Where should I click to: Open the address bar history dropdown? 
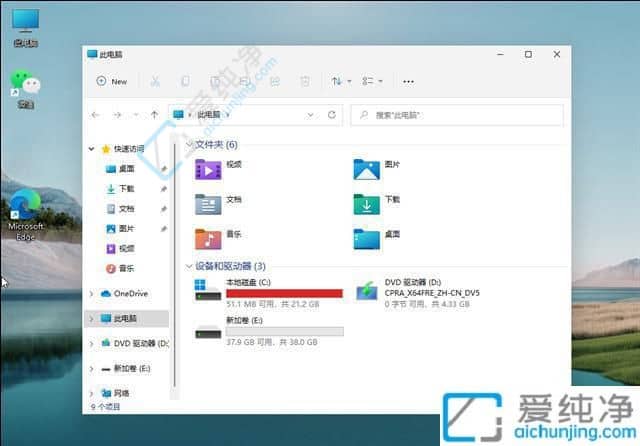coord(310,115)
